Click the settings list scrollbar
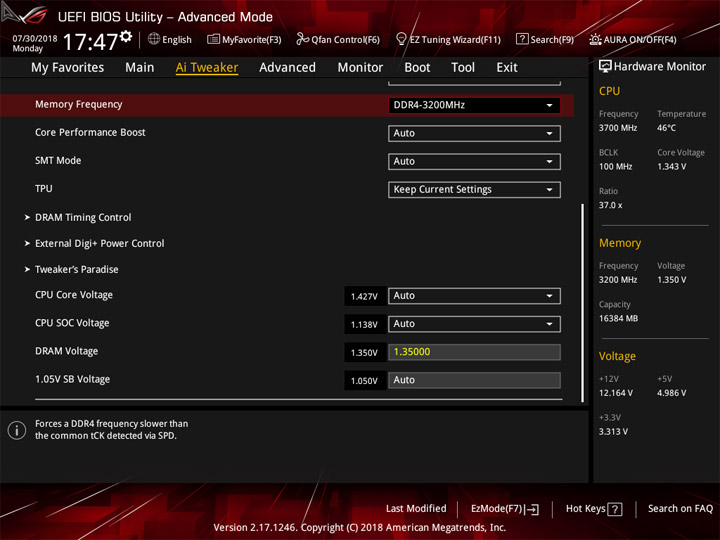 (x=582, y=303)
